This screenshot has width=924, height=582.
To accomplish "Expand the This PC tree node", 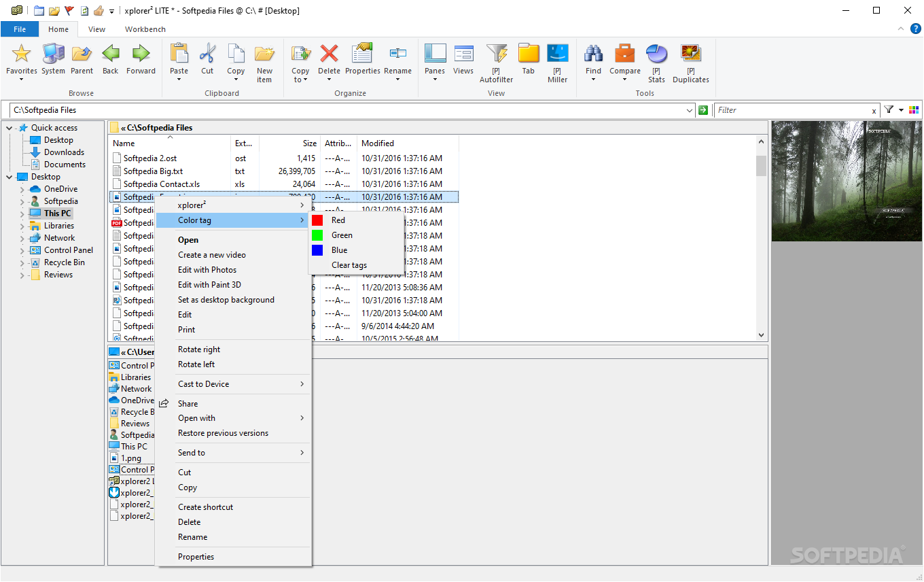I will pos(22,213).
